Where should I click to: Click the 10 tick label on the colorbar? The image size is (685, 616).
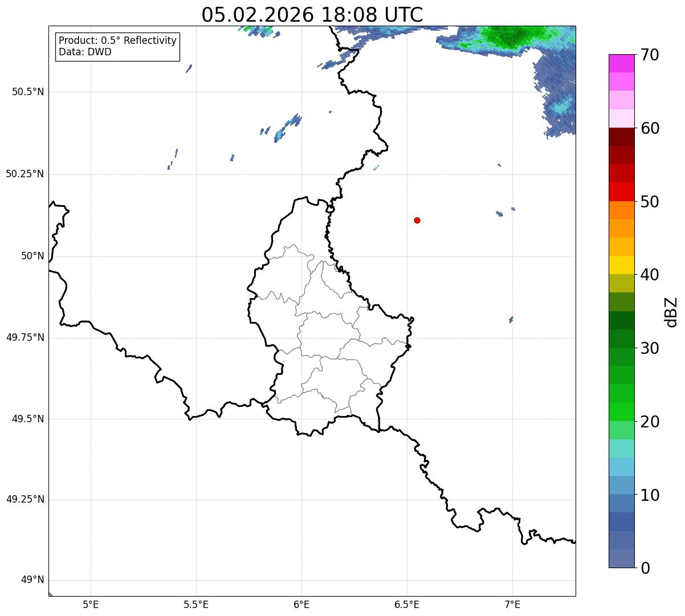pyautogui.click(x=651, y=495)
